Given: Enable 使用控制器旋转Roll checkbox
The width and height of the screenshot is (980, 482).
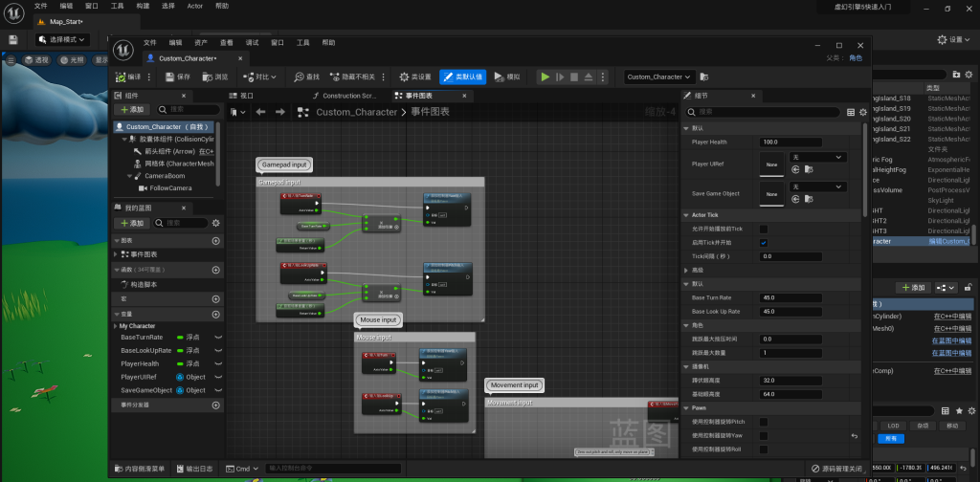Looking at the screenshot, I should (764, 449).
